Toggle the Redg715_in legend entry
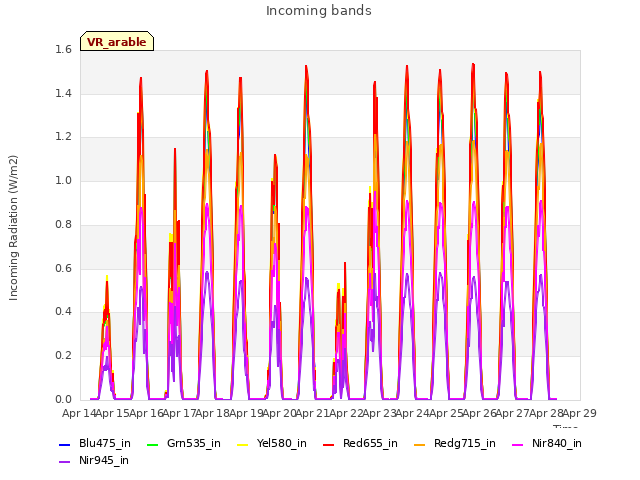 [x=455, y=443]
